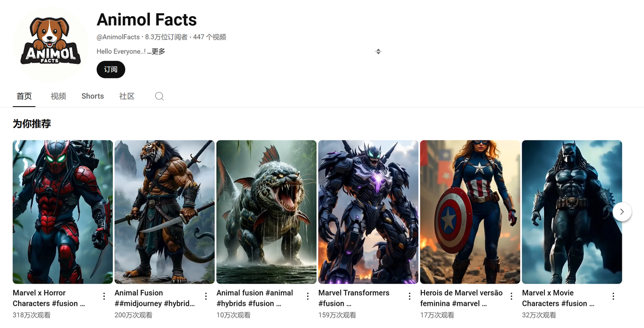Open Animal fusion #animal #hybrids video title
Image resolution: width=644 pixels, height=328 pixels.
click(255, 298)
